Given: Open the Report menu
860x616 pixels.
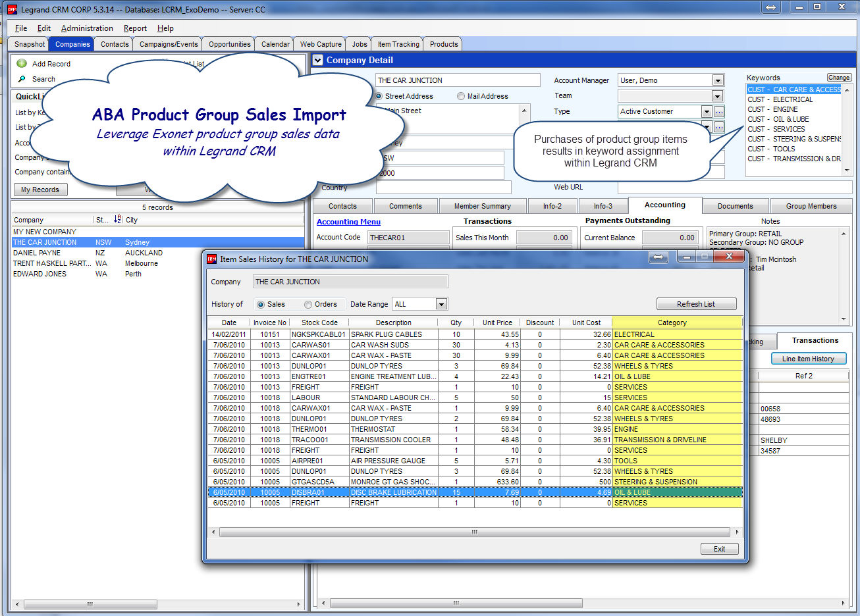Looking at the screenshot, I should click(x=135, y=28).
